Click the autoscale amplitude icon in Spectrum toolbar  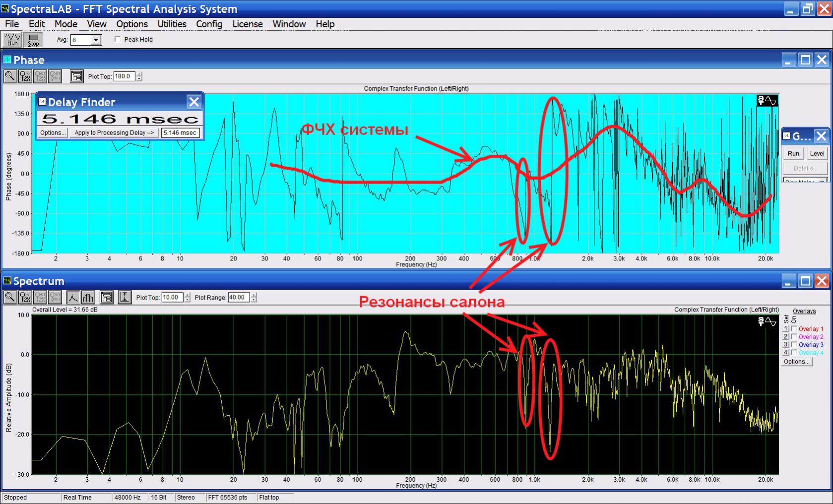125,297
